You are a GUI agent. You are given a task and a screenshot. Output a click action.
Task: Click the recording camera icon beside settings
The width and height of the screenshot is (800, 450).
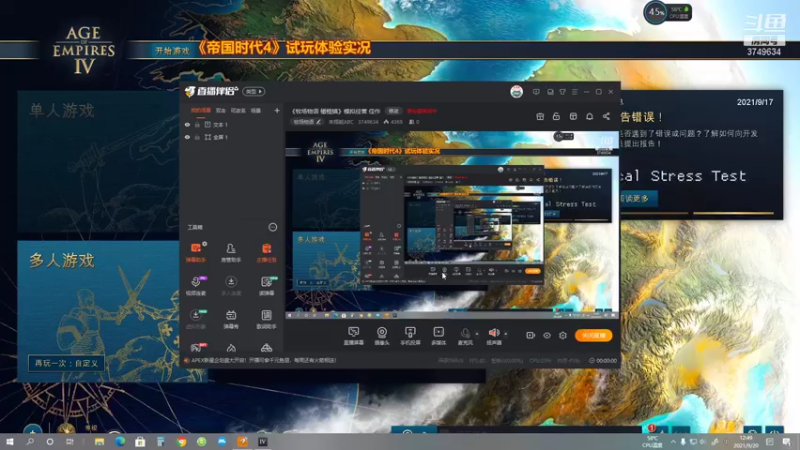[x=531, y=335]
